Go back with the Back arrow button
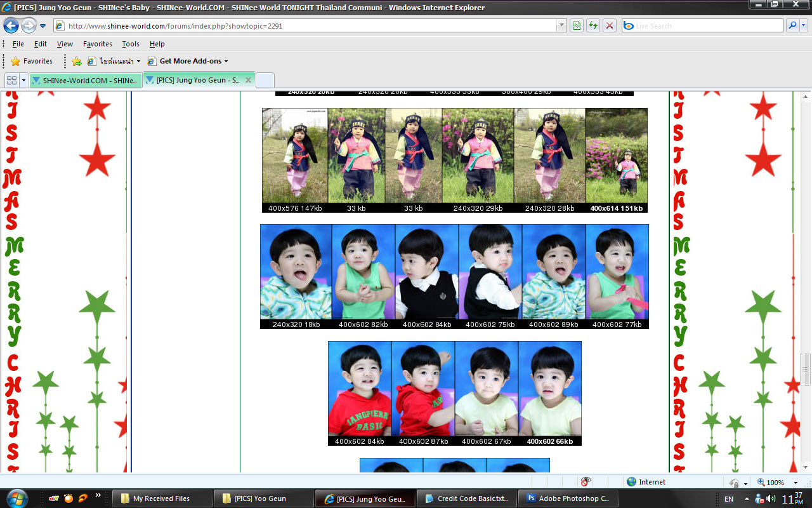812x508 pixels. (11, 26)
